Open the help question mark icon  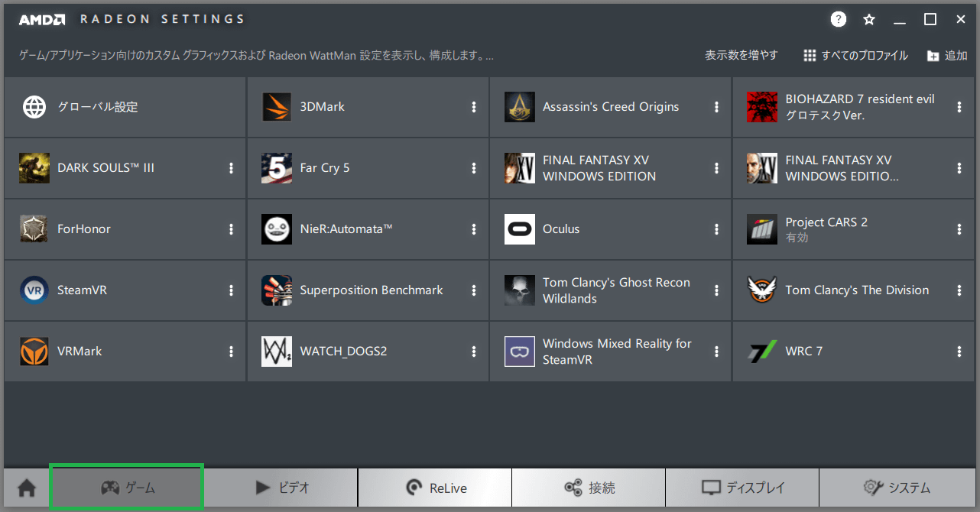coord(839,19)
